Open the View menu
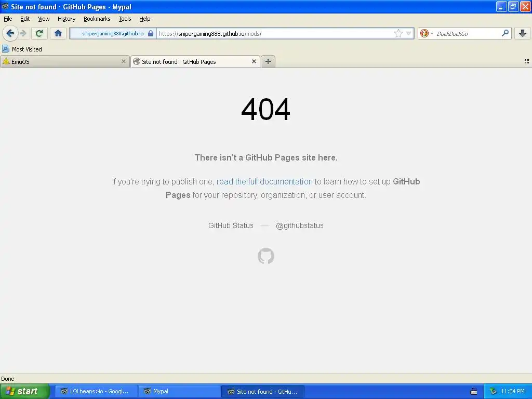Viewport: 532px width, 399px height. click(44, 19)
